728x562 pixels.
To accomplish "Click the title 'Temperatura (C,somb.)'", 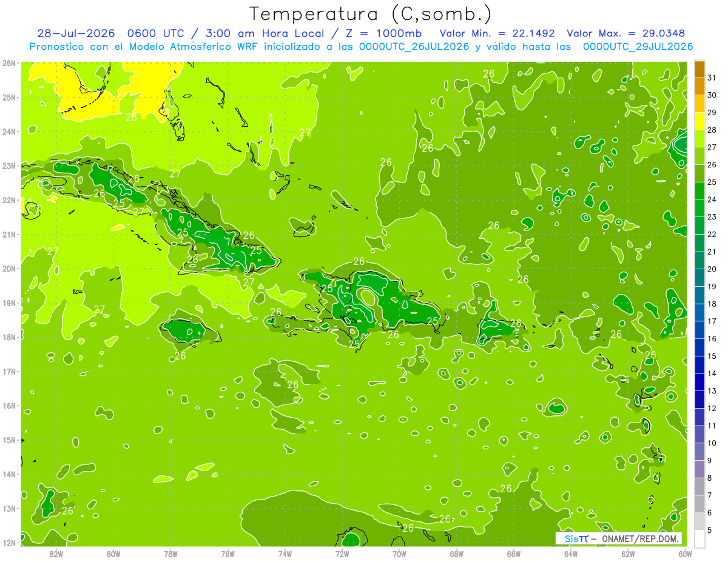I will [371, 14].
